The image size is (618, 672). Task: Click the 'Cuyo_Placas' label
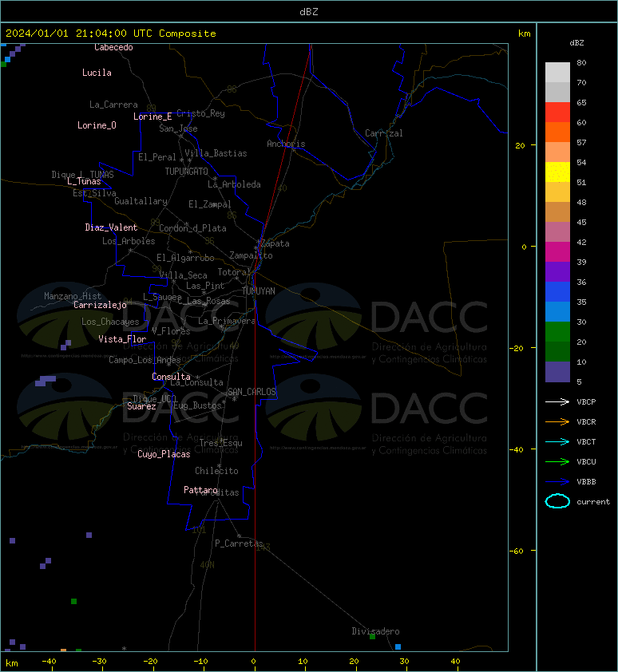pos(164,454)
